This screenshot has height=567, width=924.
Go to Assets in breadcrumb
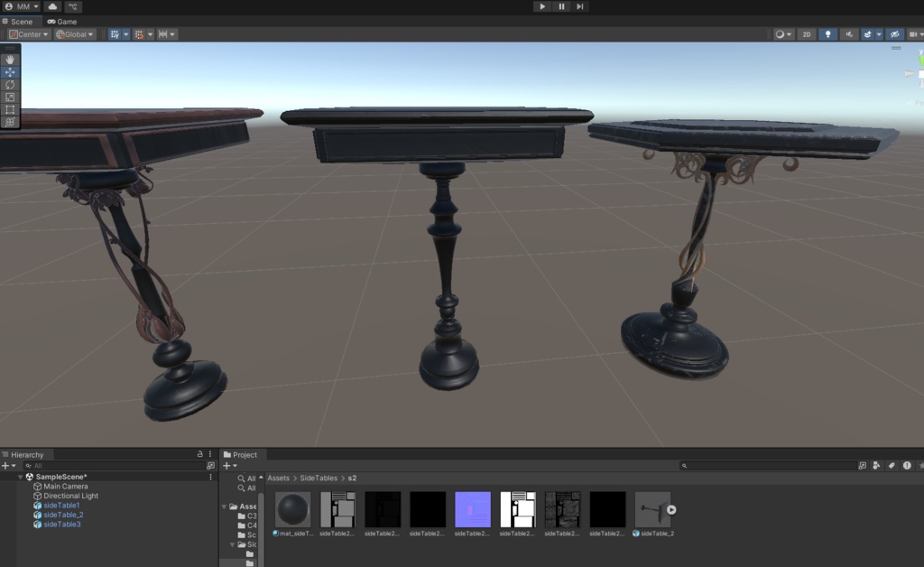point(278,478)
